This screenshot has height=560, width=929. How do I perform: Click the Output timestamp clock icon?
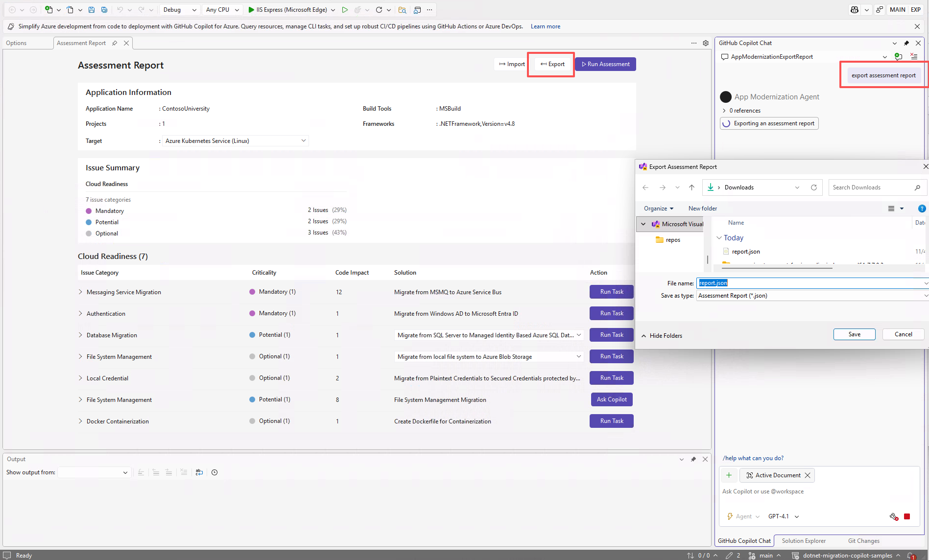(x=214, y=472)
